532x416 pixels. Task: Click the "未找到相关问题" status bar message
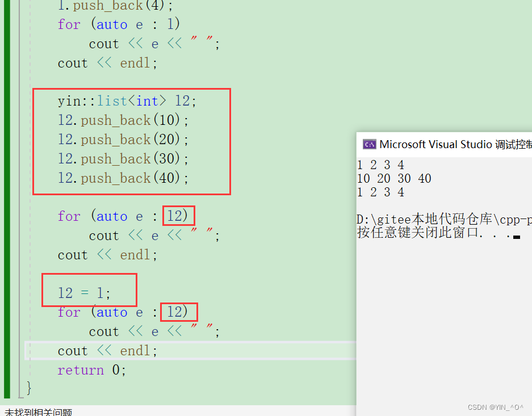pos(39,412)
